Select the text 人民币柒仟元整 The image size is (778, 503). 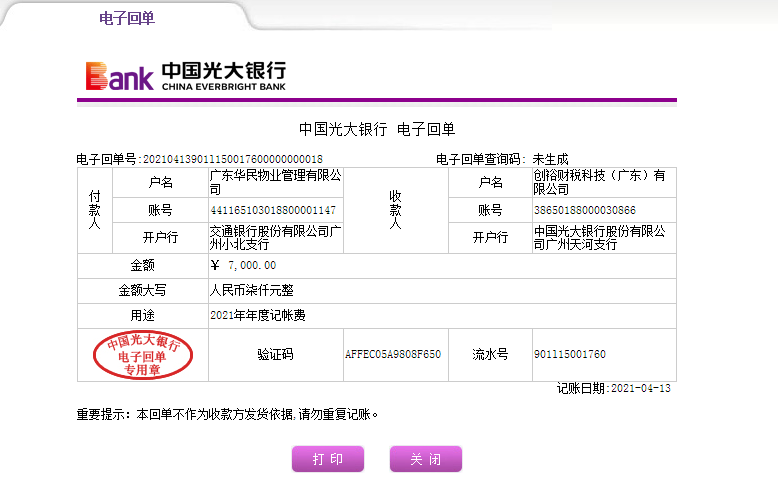tap(252, 290)
